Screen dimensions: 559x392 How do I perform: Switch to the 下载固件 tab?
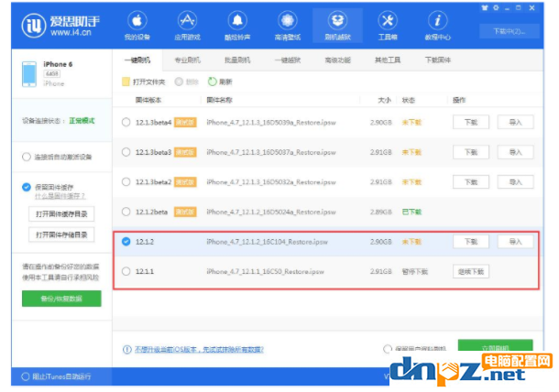tap(438, 60)
